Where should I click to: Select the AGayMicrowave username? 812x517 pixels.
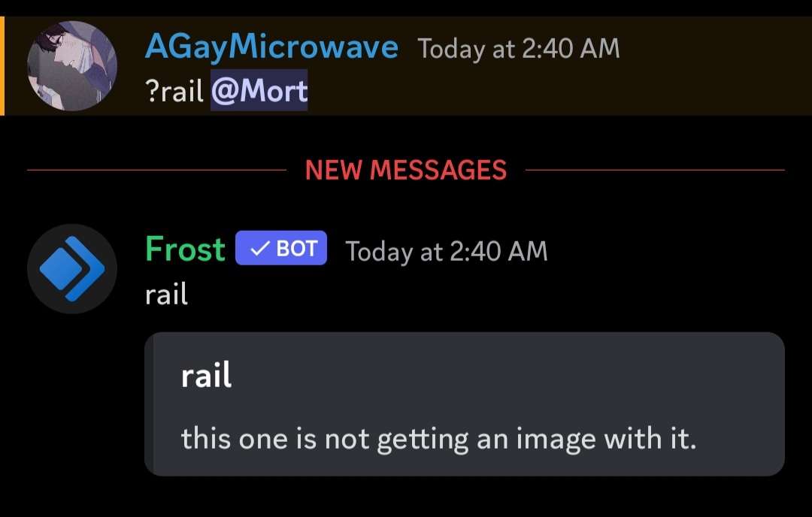[x=271, y=47]
